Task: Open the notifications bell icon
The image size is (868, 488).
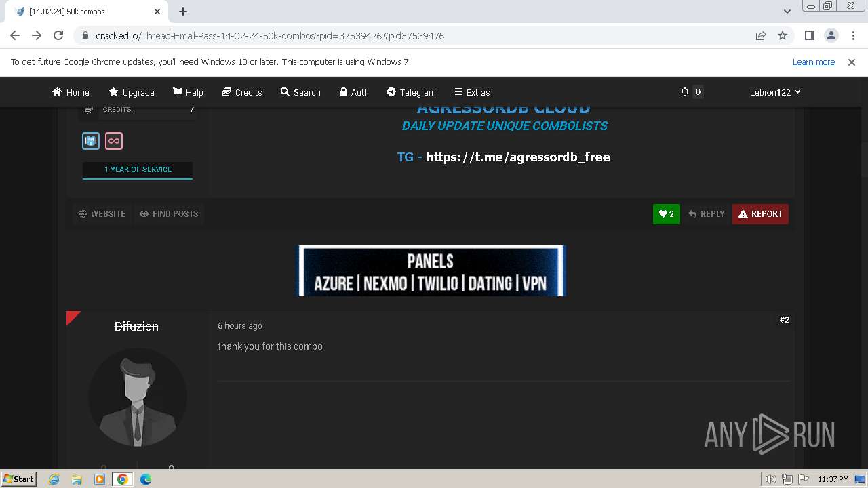Action: [685, 92]
